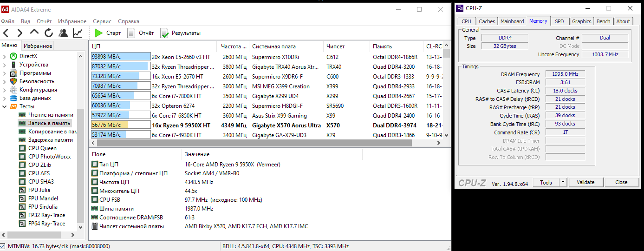Image resolution: width=644 pixels, height=251 pixels.
Task: Open the Bench tab in CPU-Z
Action: (604, 21)
